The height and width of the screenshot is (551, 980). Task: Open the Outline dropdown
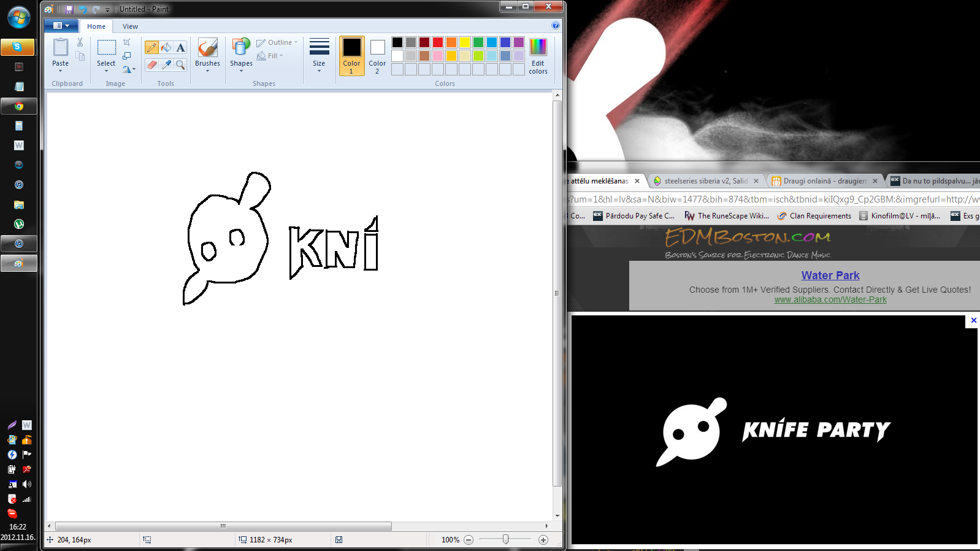click(277, 42)
